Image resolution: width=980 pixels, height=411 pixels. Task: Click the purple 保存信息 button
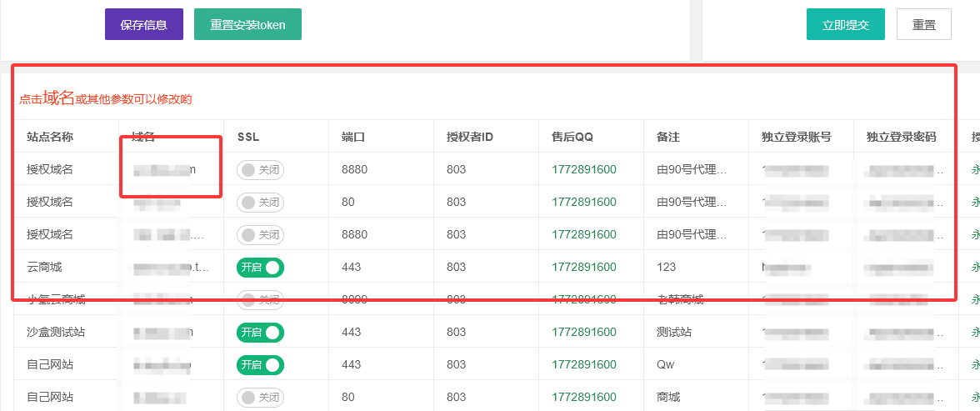coord(143,24)
